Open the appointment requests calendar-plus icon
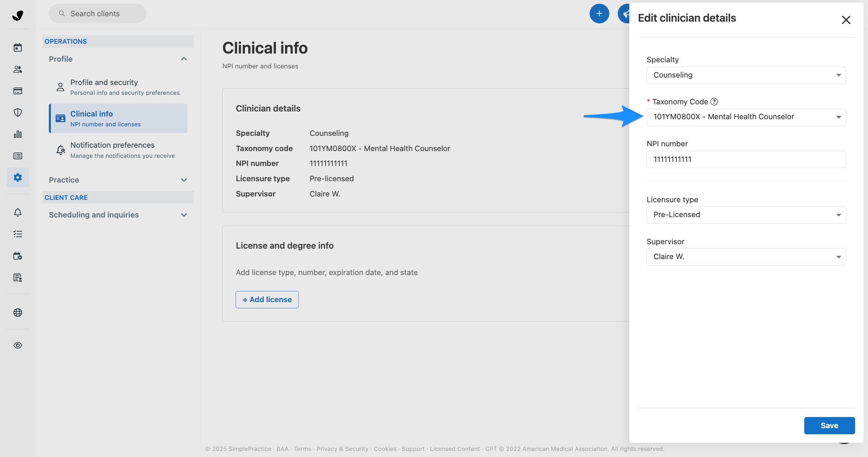This screenshot has height=457, width=868. click(x=18, y=256)
